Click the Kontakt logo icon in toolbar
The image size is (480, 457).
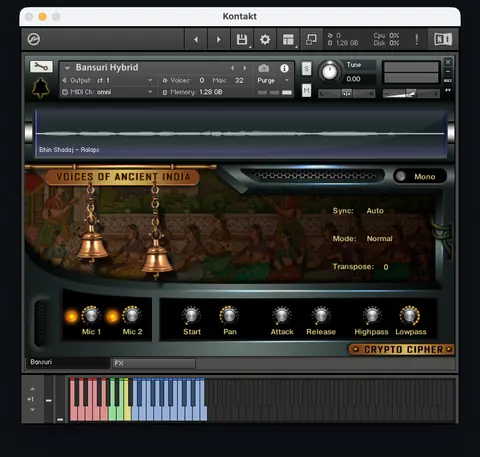click(34, 39)
